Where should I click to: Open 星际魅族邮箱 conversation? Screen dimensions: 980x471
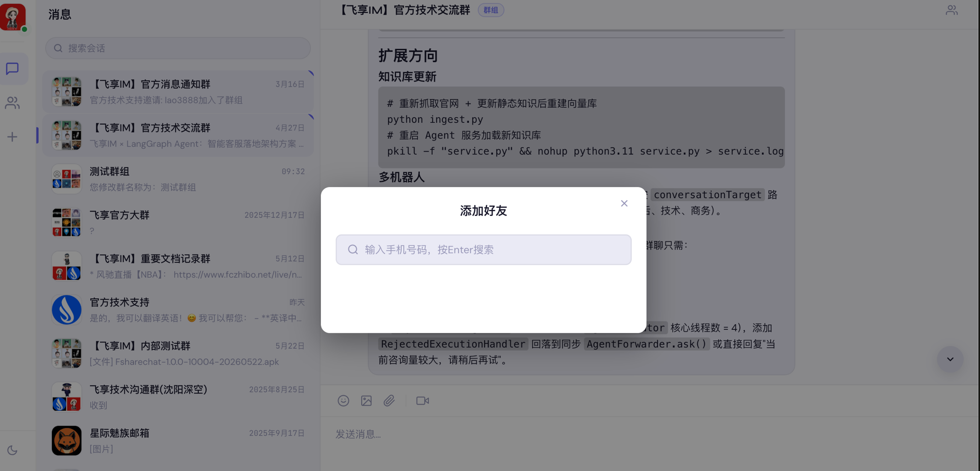click(x=178, y=441)
